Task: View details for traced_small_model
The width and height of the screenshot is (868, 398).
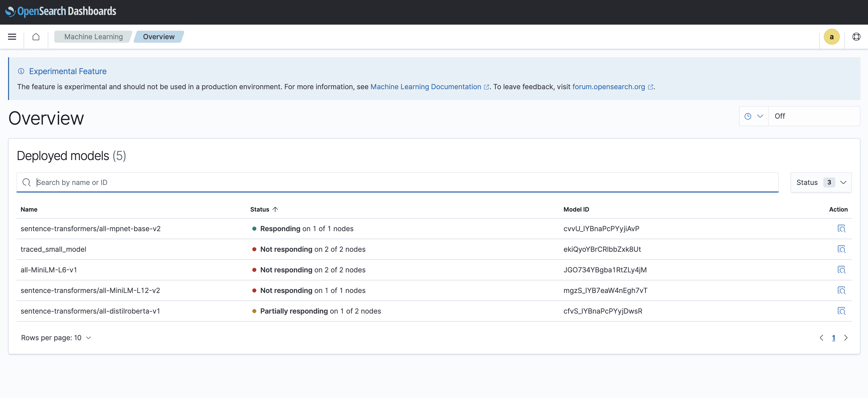Action: pyautogui.click(x=841, y=249)
